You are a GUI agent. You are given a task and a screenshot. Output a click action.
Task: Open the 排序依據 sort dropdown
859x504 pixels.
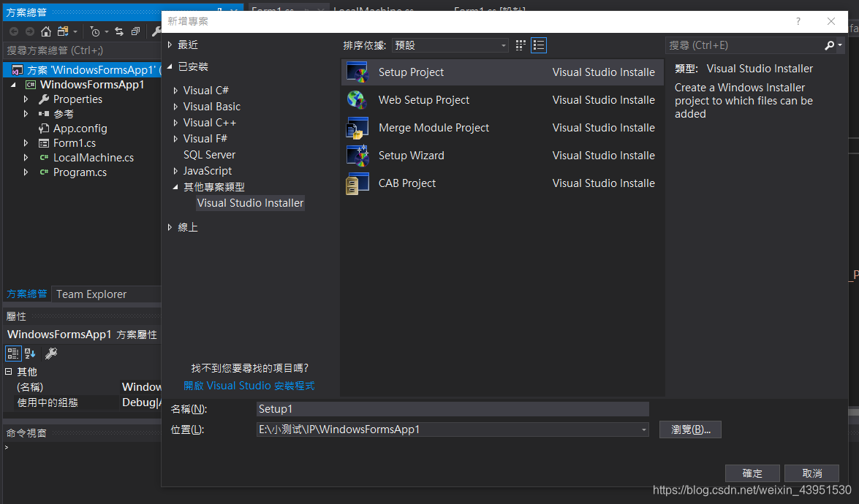[503, 45]
